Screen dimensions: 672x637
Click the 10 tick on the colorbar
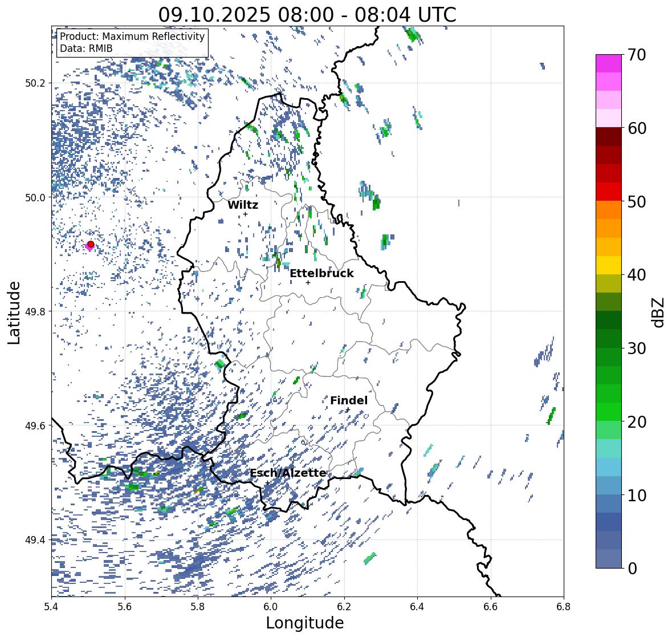coord(637,495)
